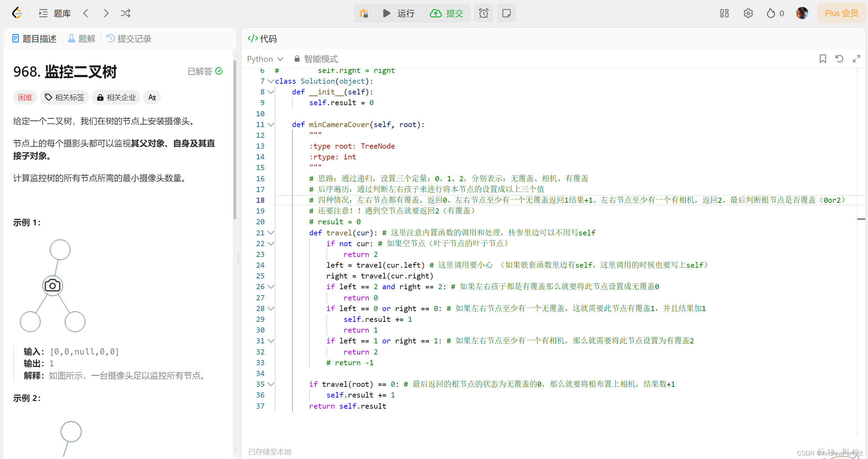Viewport: 868px width, 459px height.
Task: Open the settings gear icon
Action: 748,13
